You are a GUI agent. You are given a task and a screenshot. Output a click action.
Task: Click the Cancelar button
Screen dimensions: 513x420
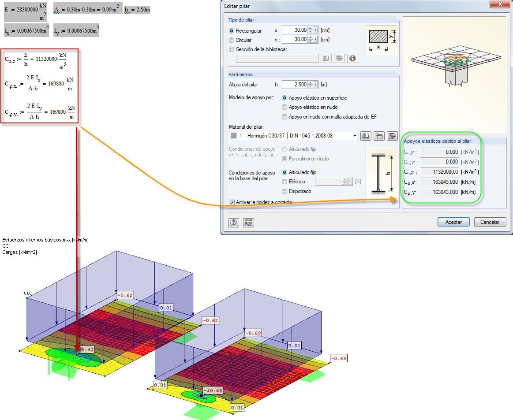490,222
